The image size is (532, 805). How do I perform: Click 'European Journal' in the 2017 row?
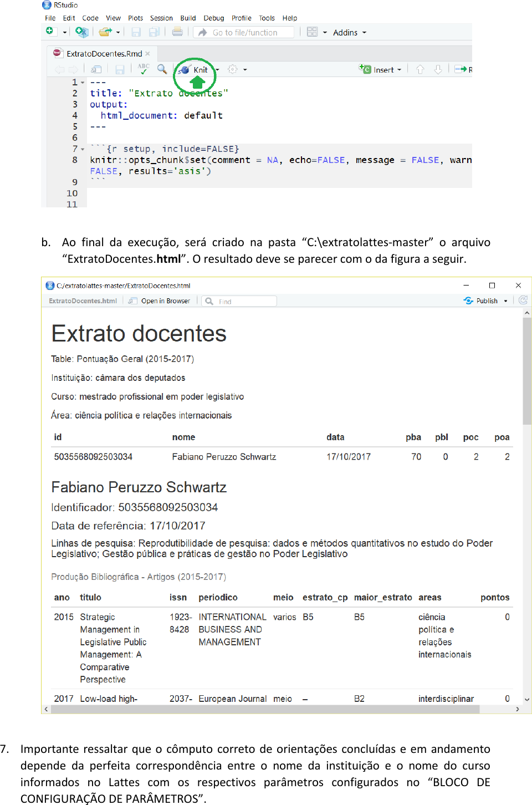pyautogui.click(x=233, y=699)
